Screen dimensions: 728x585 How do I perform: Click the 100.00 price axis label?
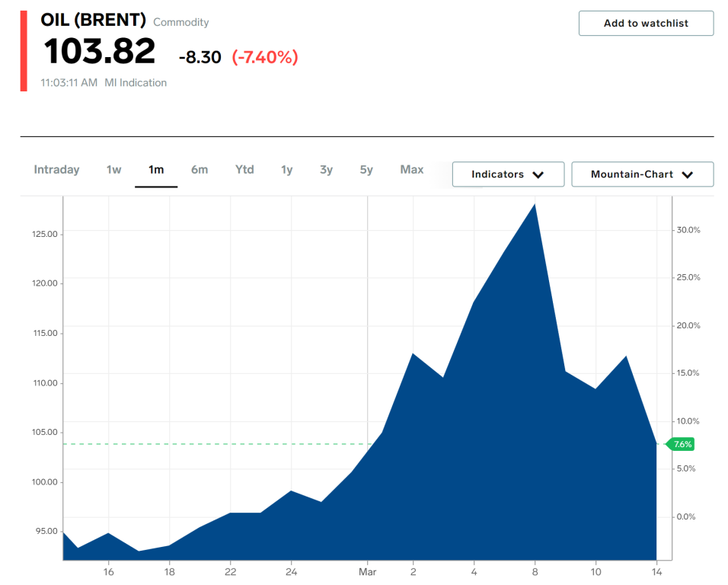(45, 482)
